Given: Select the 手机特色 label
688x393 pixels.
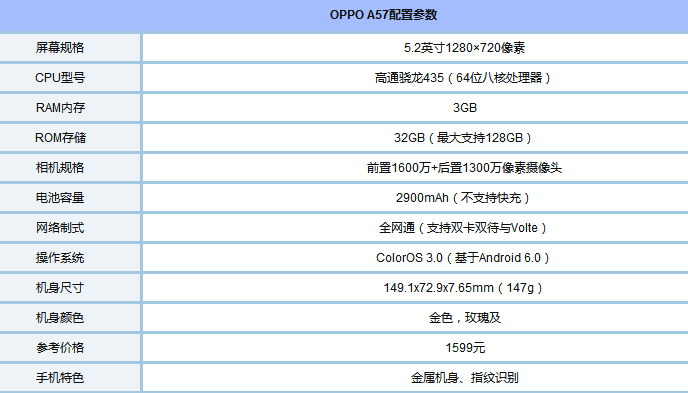Looking at the screenshot, I should 60,378.
